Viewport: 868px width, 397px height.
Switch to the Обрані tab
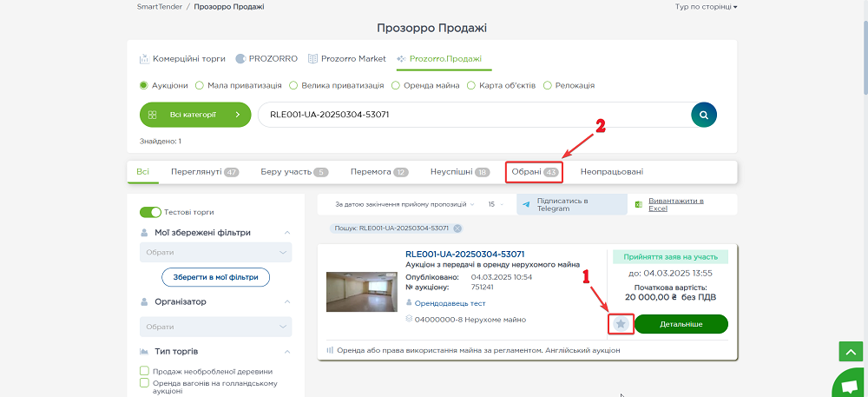534,172
